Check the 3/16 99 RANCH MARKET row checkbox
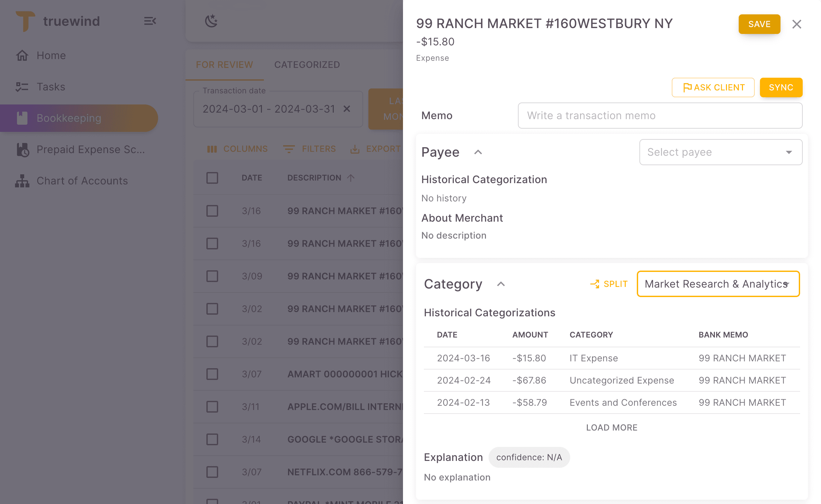Viewport: 821px width, 504px height. tap(212, 211)
